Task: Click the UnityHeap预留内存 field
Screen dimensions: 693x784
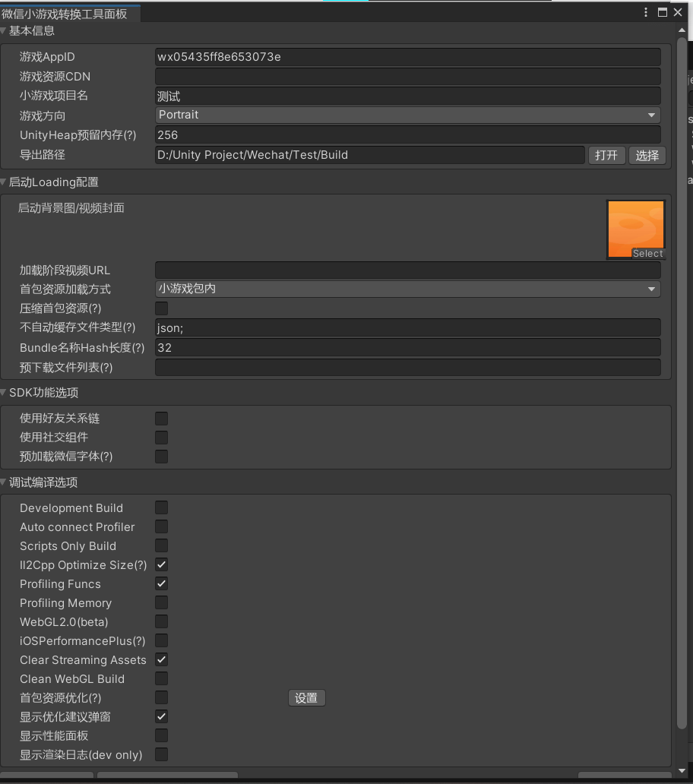Action: pyautogui.click(x=407, y=135)
